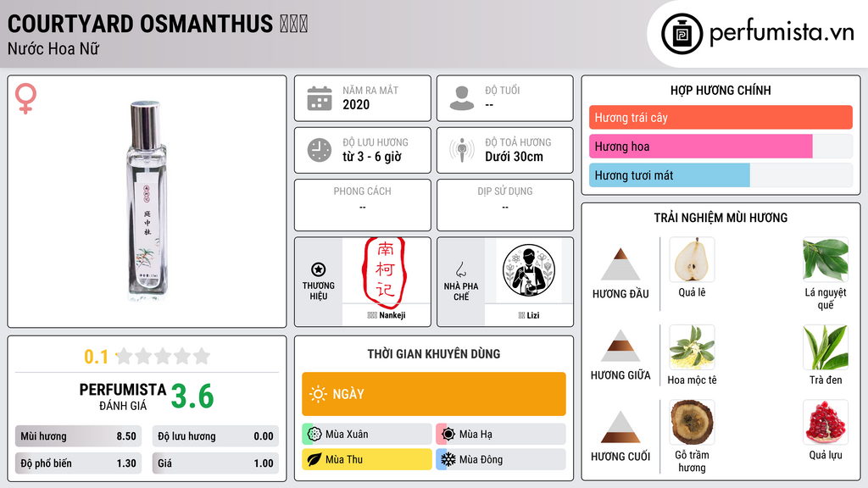
Task: Click the perfumista.vn site name
Action: pyautogui.click(x=782, y=32)
